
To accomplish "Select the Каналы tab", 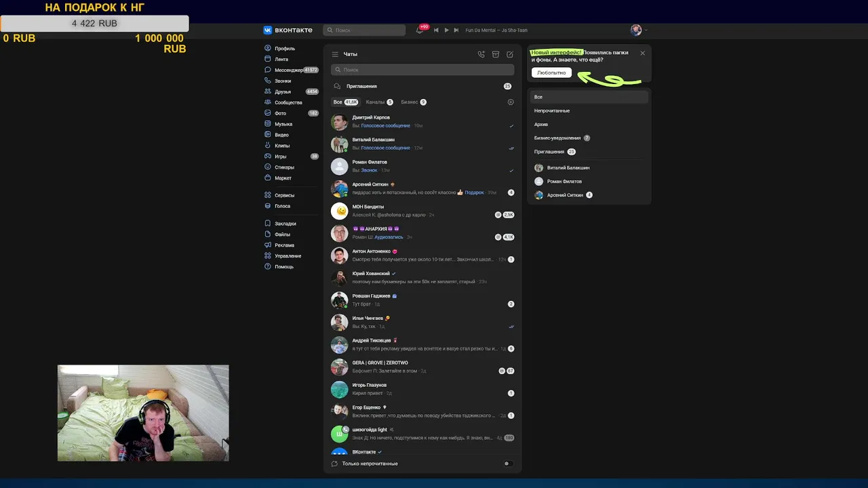I will [379, 102].
